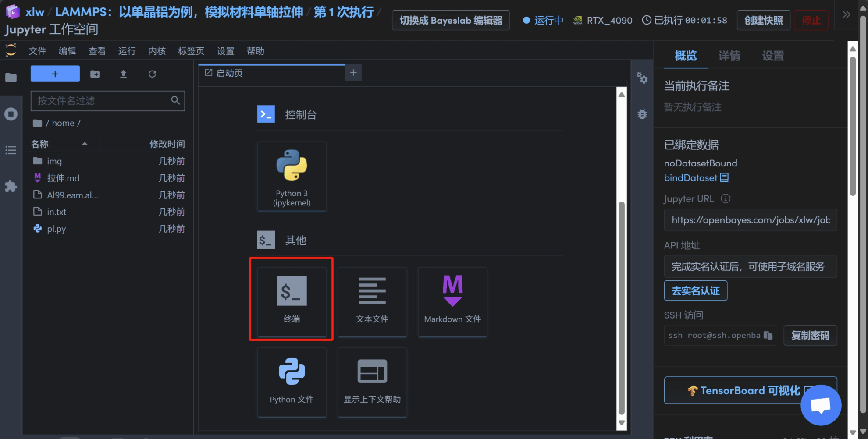Open the debugger bug icon panel
The height and width of the screenshot is (439, 868).
642,114
